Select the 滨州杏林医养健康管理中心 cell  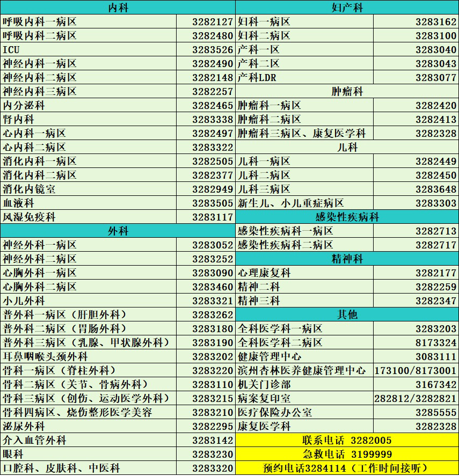[x=304, y=370]
